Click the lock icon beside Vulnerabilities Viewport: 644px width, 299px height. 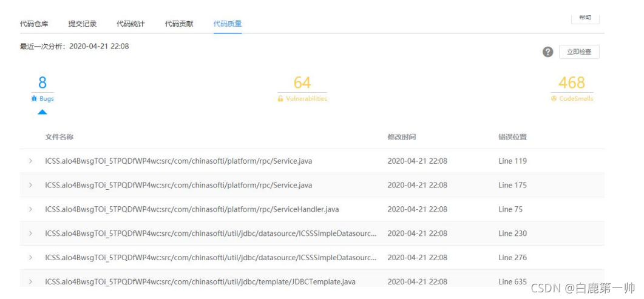point(280,99)
